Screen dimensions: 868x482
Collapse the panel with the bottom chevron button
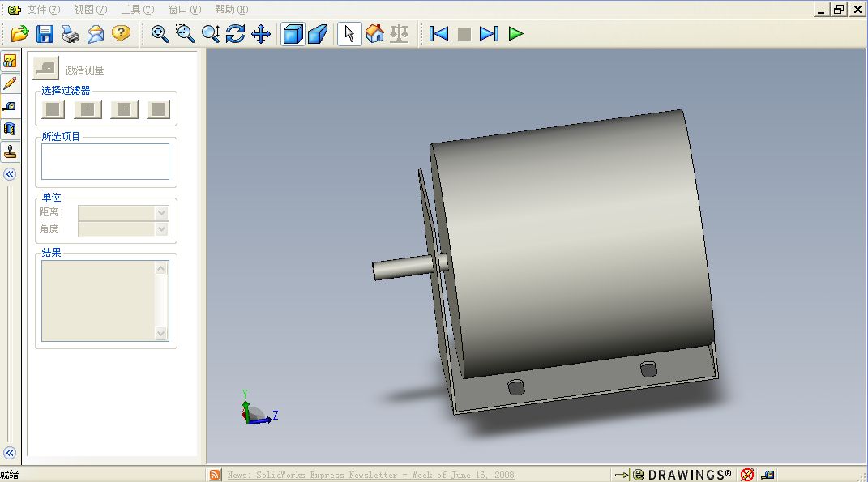coord(10,453)
